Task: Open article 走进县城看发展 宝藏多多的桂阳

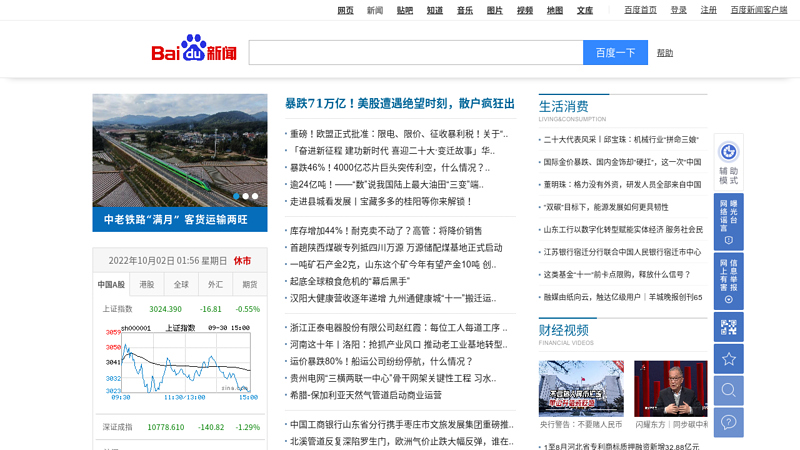Action: click(x=381, y=201)
